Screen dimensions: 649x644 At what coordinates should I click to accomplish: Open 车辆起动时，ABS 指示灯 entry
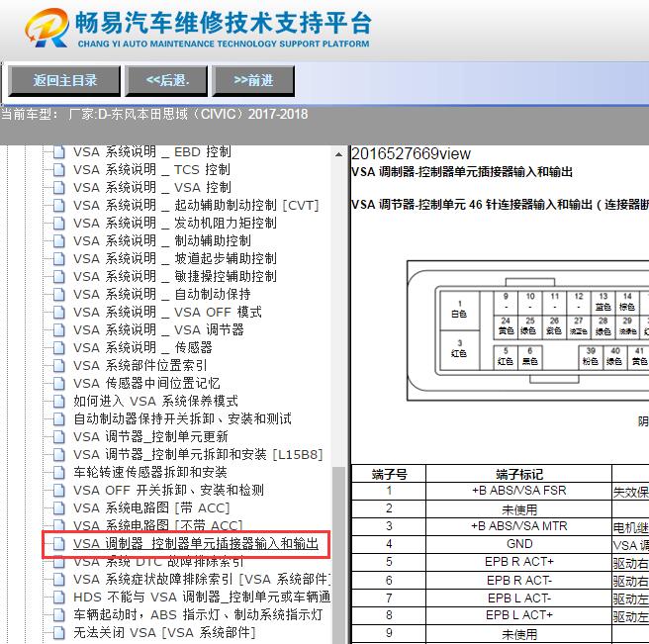198,614
